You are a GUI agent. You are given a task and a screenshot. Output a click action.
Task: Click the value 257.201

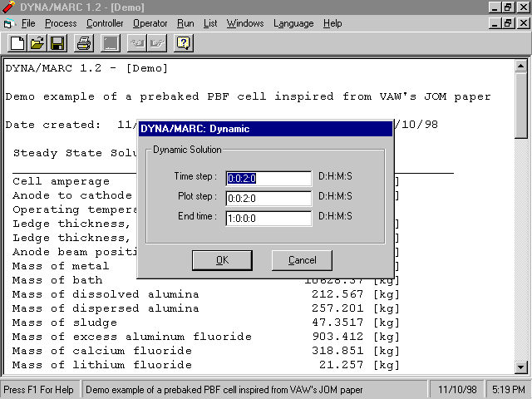tap(337, 308)
